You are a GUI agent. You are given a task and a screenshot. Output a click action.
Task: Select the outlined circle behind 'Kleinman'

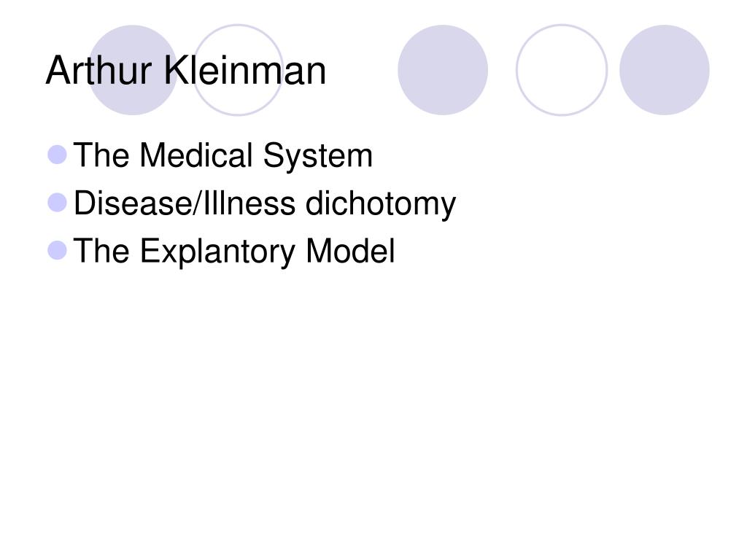pyautogui.click(x=238, y=70)
